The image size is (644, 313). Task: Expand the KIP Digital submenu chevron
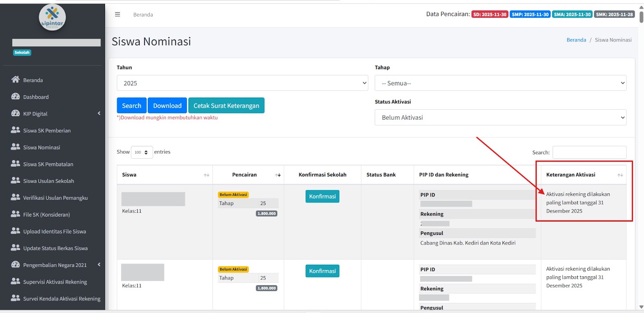(99, 113)
